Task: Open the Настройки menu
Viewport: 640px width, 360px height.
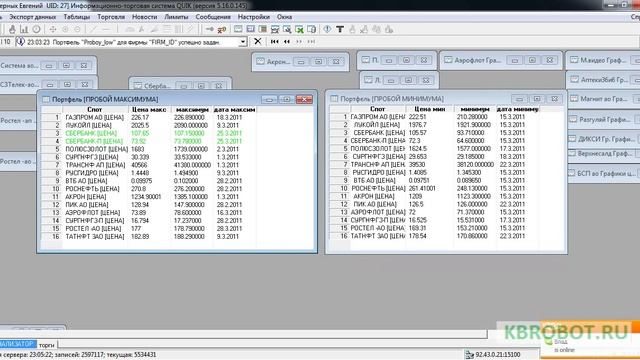Action: coord(253,17)
